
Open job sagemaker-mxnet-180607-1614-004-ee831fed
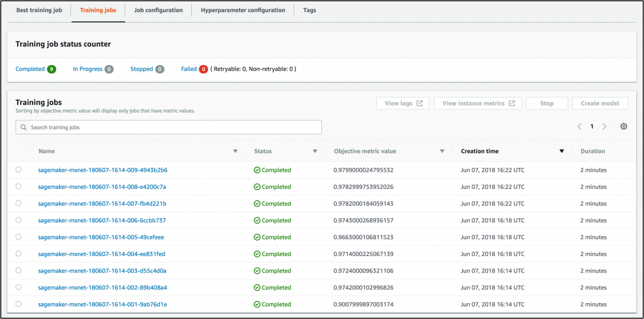click(x=101, y=254)
